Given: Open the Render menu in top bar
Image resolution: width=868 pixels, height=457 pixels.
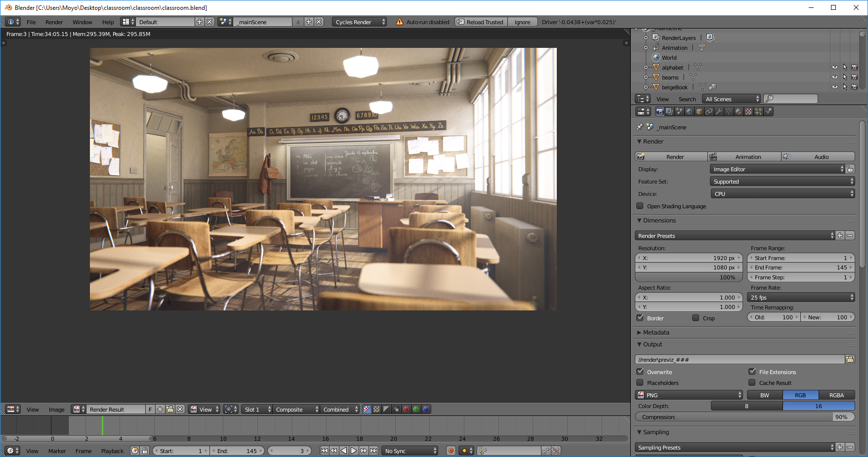Looking at the screenshot, I should [x=54, y=22].
